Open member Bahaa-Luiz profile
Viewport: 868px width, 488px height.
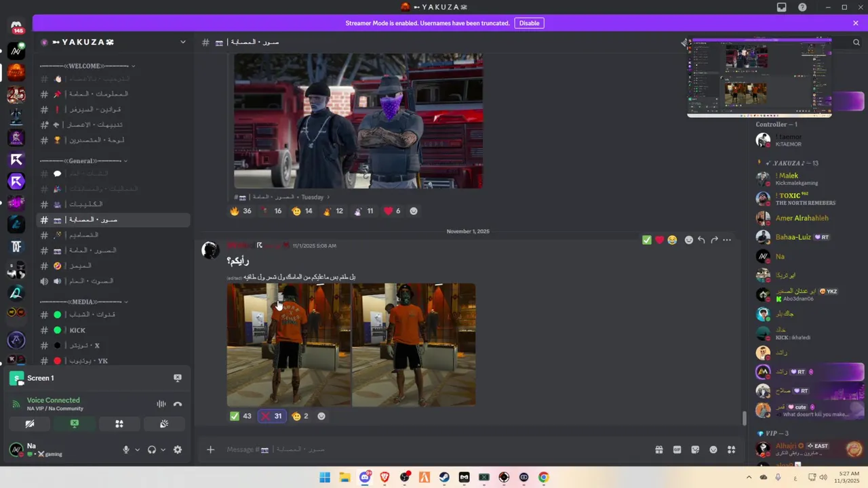[x=808, y=237]
